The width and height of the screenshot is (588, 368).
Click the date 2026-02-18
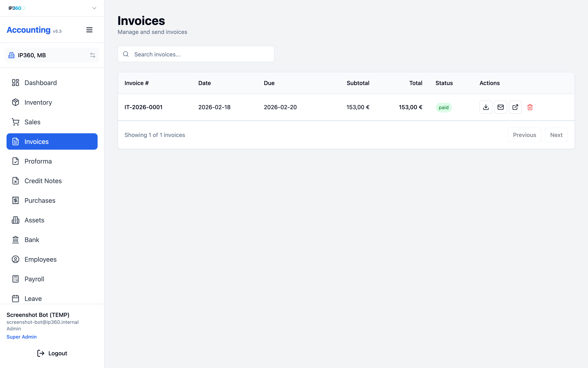(x=214, y=107)
